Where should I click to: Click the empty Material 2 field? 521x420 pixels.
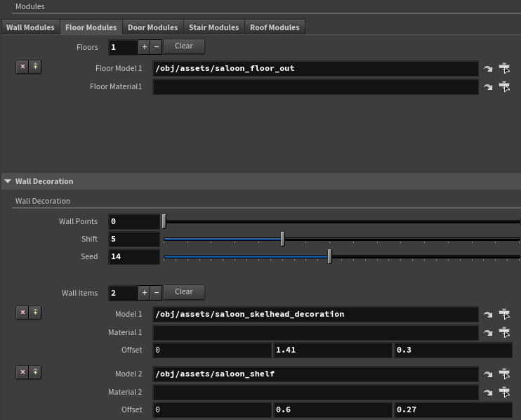[x=316, y=393]
